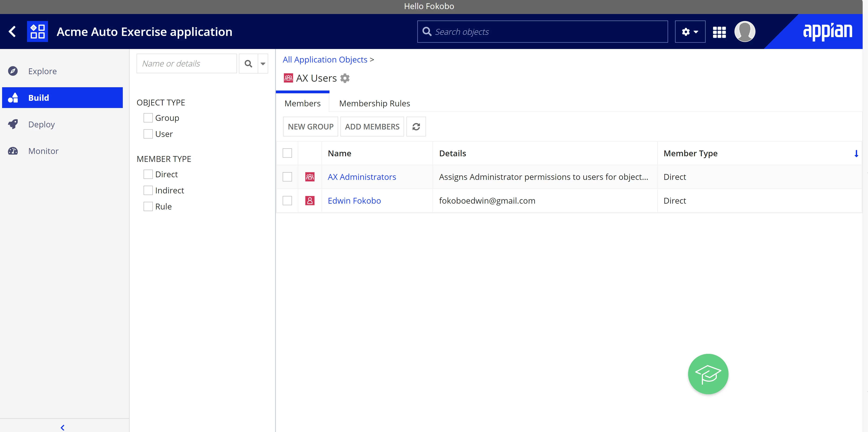Screen dimensions: 868x432
Task: Click the search objects magnifier icon
Action: coord(427,31)
